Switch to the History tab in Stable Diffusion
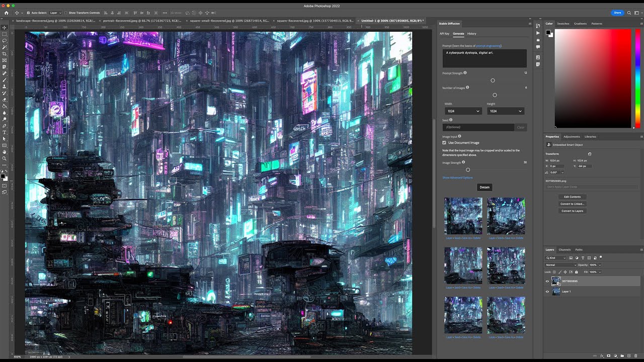 [x=471, y=33]
